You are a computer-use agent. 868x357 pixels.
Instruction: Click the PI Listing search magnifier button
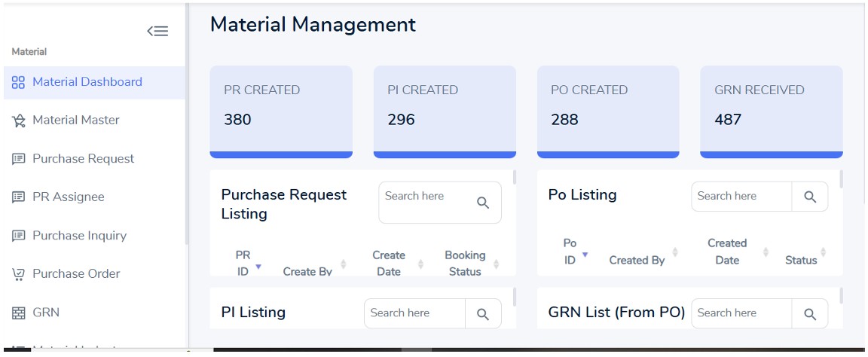[483, 314]
